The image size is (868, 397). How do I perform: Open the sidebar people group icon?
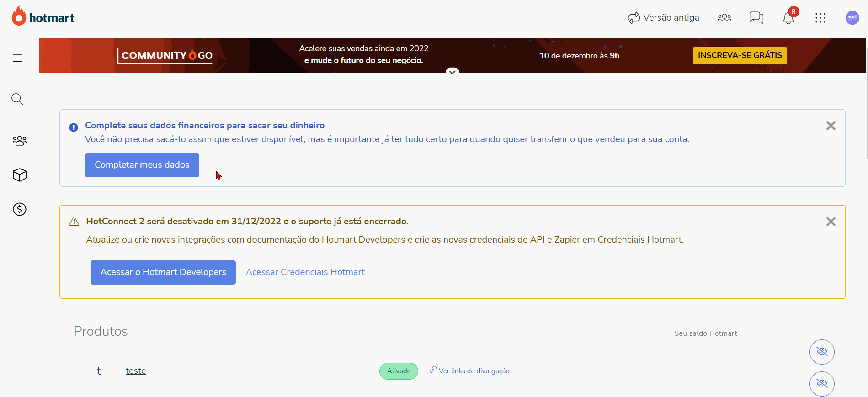tap(20, 141)
